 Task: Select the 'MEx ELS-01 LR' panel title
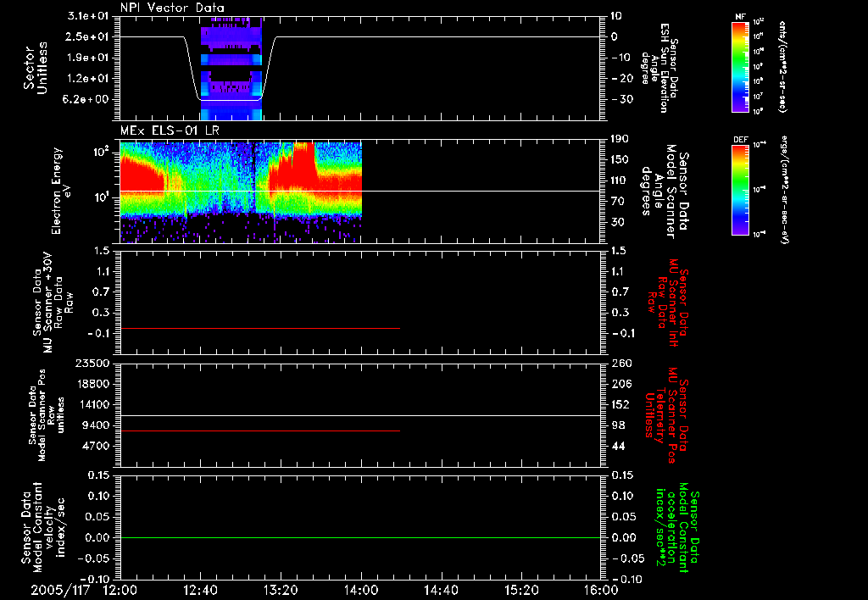[170, 131]
